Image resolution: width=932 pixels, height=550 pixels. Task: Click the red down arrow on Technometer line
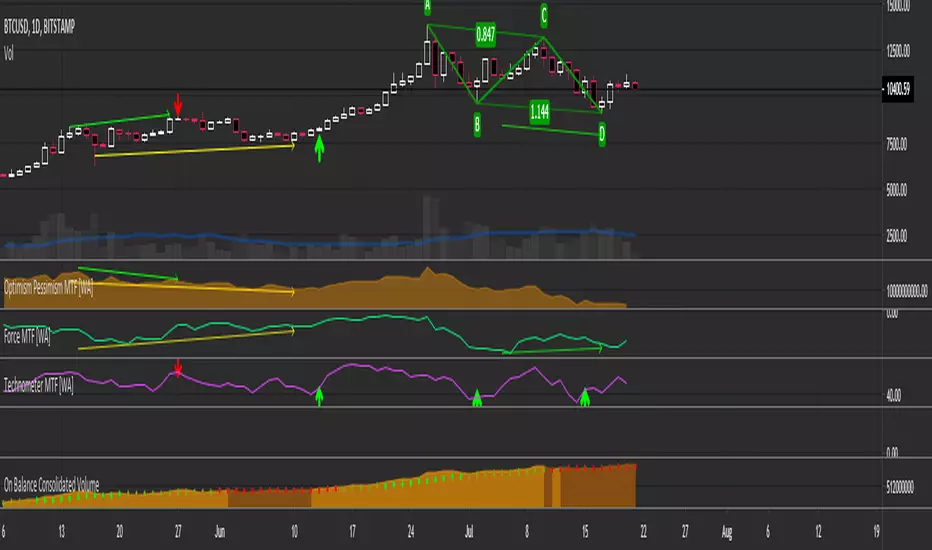pos(178,367)
